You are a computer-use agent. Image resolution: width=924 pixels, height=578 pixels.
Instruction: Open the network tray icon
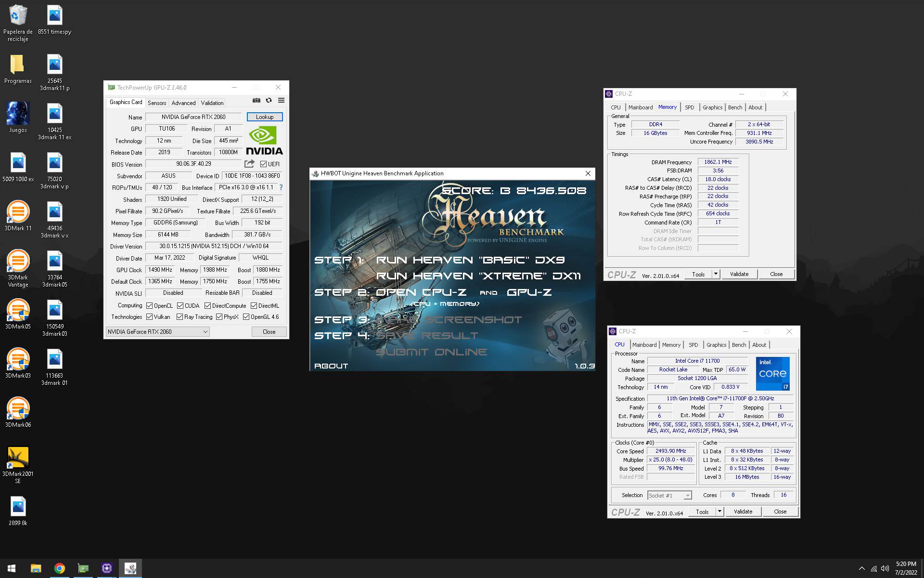pos(873,569)
